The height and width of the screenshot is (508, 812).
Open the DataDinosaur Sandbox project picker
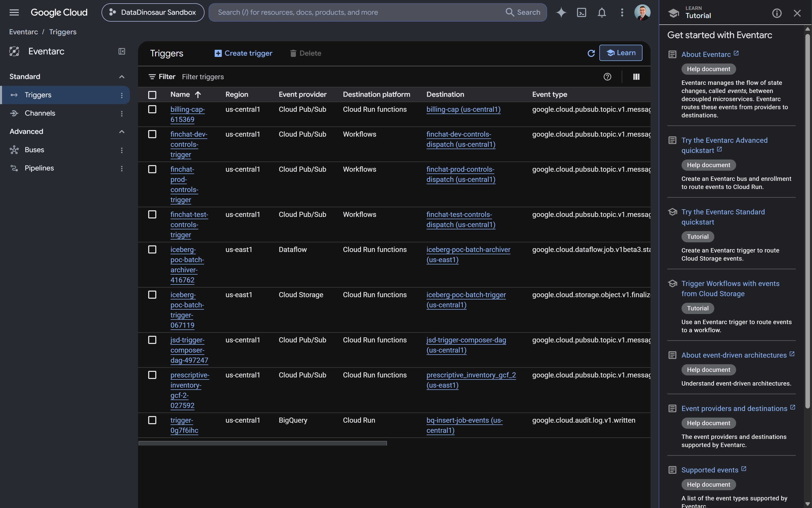(153, 12)
